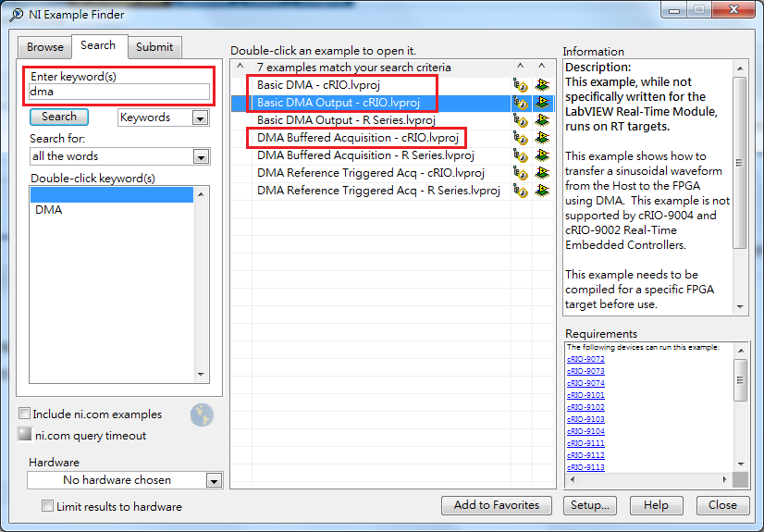Click the project icon beside DMA Reference Triggered Acq - cRIO.lvproj
The width and height of the screenshot is (764, 532).
(x=521, y=173)
